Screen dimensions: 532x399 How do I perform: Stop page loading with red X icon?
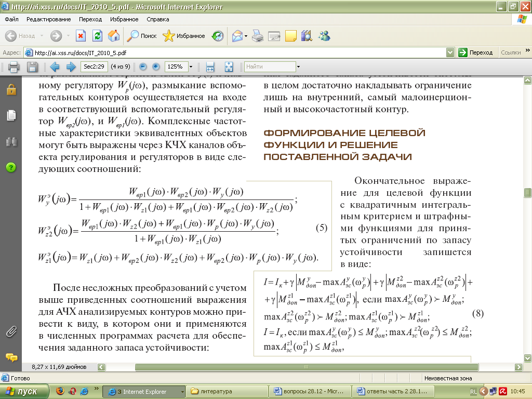[x=81, y=36]
